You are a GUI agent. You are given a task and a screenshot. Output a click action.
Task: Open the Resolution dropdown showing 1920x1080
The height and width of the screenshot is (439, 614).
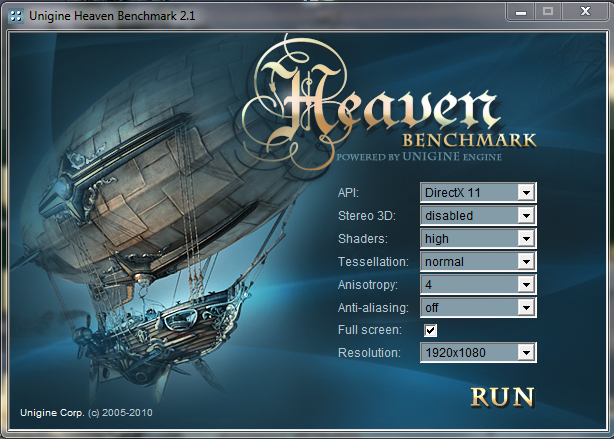478,352
